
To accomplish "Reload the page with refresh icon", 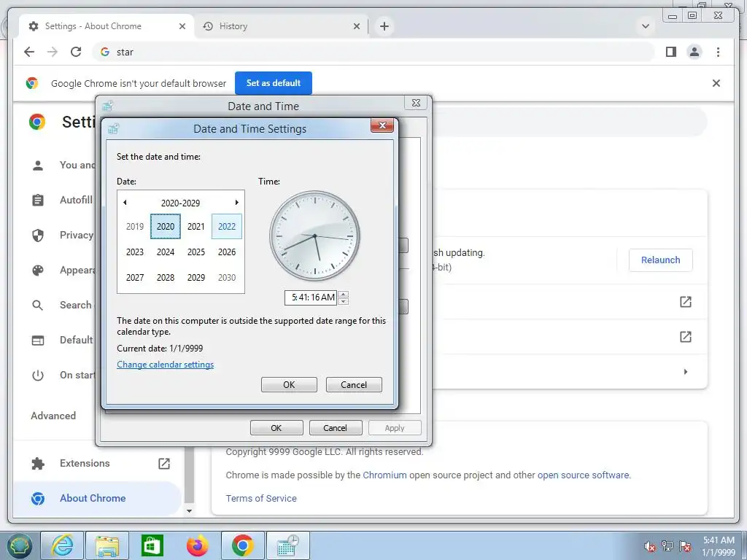I will click(76, 52).
